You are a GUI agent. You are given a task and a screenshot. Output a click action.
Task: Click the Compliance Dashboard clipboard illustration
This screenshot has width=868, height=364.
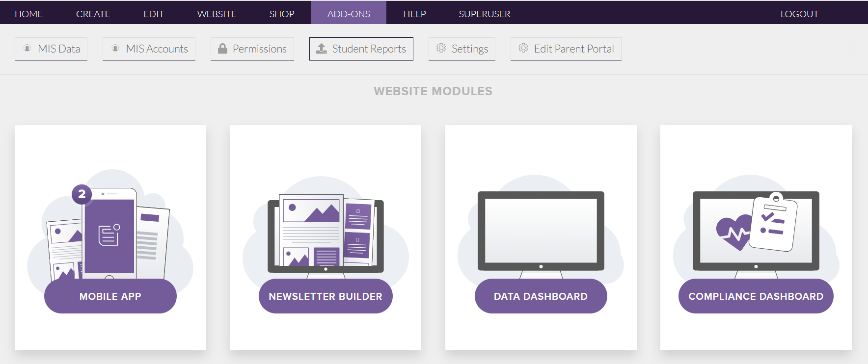(x=774, y=222)
